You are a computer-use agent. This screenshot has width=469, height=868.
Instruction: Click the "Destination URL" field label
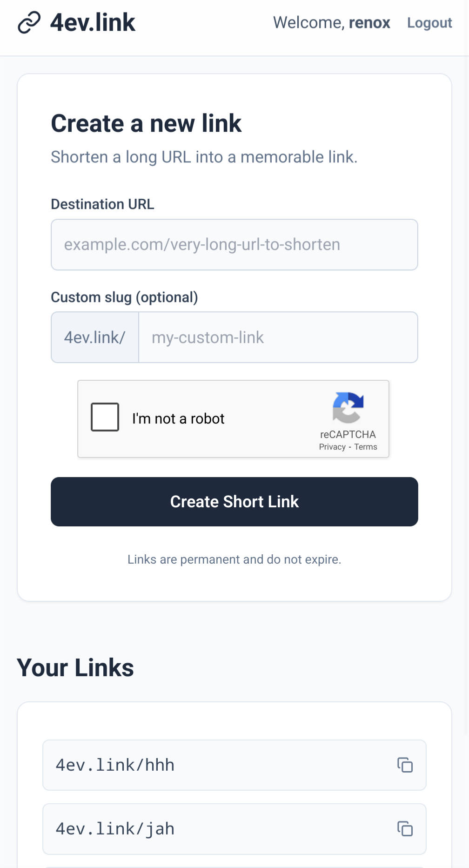[x=102, y=204]
